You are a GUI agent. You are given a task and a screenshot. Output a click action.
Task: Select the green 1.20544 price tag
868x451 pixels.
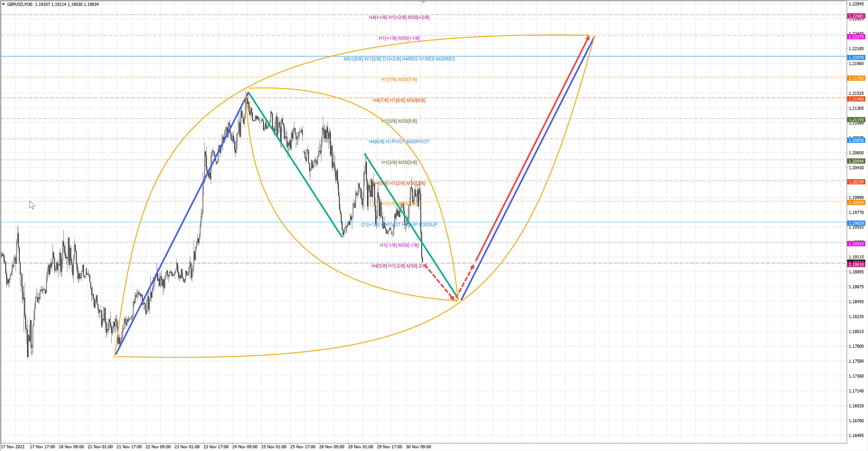[x=856, y=161]
